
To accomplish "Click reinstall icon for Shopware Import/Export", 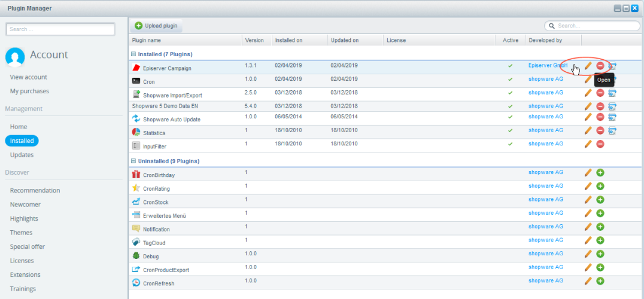I will point(612,93).
